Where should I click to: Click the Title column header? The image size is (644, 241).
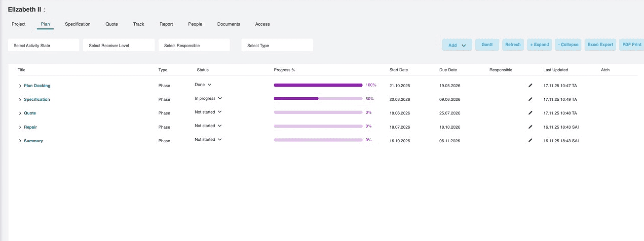22,70
